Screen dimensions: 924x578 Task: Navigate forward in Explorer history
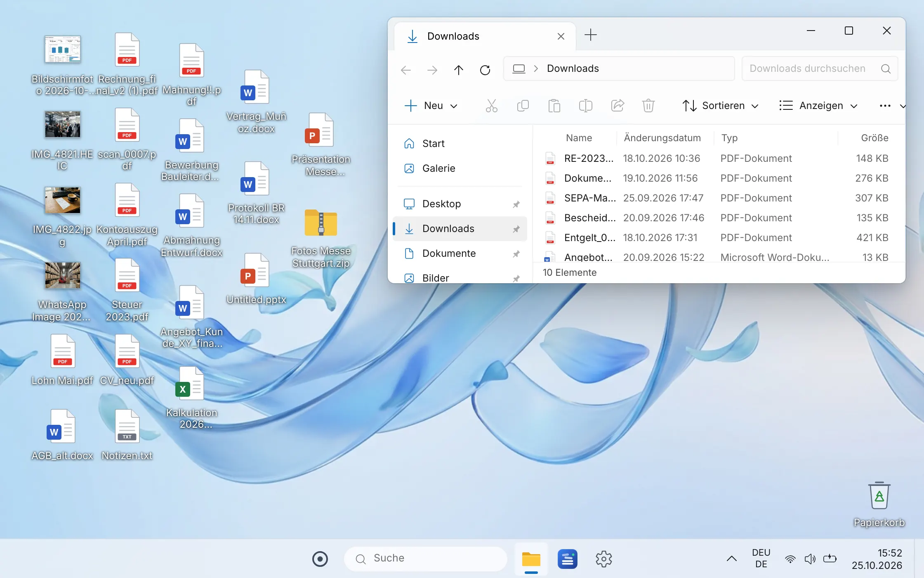click(x=432, y=70)
